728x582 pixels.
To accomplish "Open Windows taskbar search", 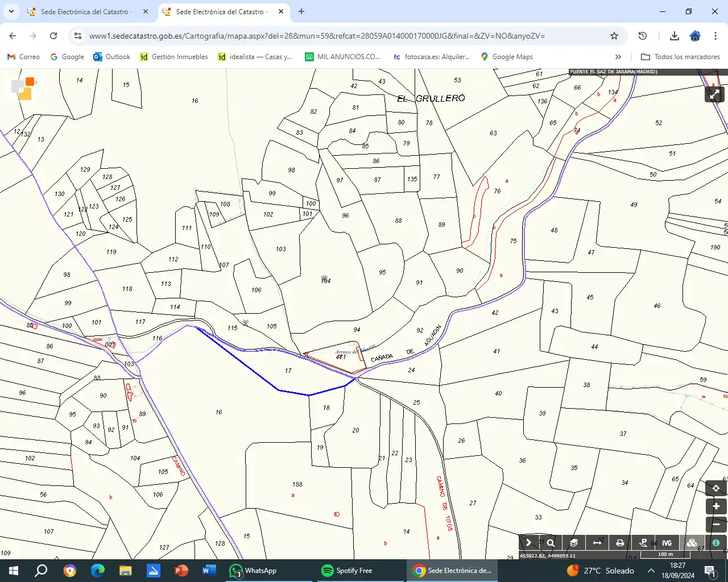I will 42,571.
